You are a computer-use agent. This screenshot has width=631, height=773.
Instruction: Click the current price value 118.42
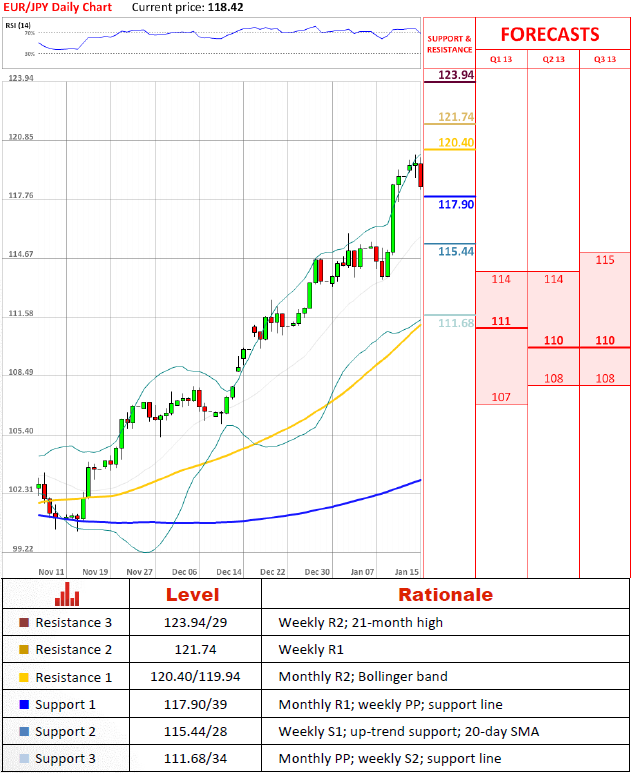pyautogui.click(x=225, y=7)
